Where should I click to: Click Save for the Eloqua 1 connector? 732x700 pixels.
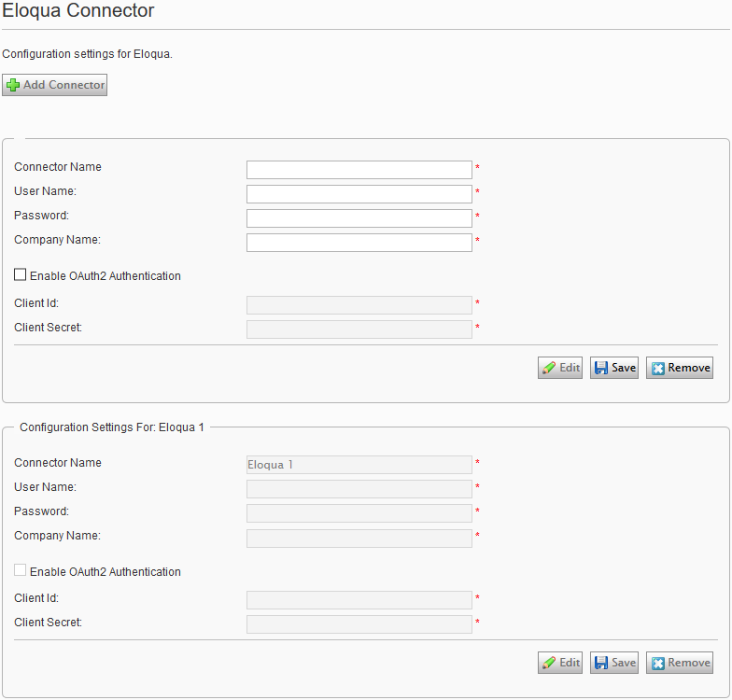(614, 663)
